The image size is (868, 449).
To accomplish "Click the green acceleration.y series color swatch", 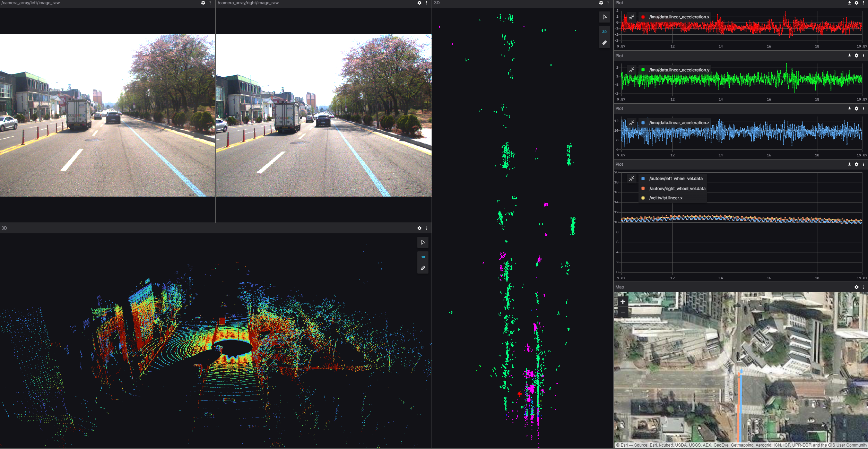I will (x=643, y=70).
